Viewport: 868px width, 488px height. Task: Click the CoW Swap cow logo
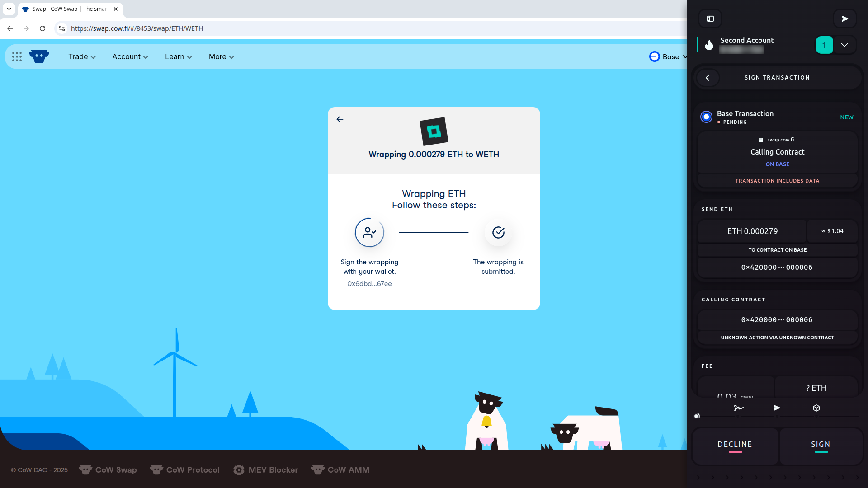click(39, 56)
